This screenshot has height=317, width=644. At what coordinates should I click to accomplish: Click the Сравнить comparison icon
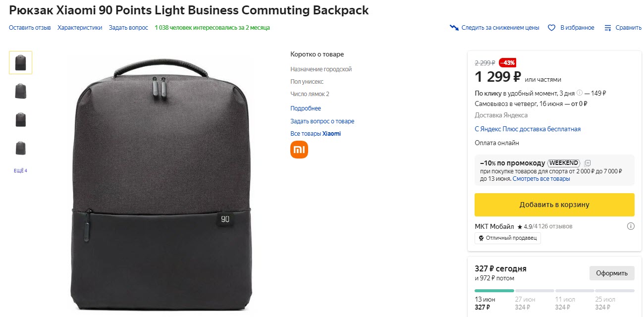tap(607, 28)
